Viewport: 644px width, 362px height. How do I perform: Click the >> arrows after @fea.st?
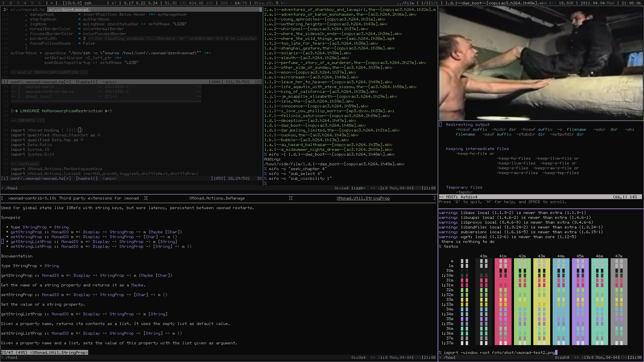[284, 3]
